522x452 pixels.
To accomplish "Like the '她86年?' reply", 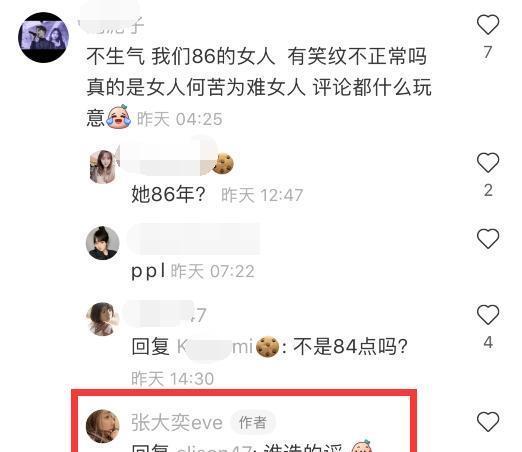I will tap(488, 162).
